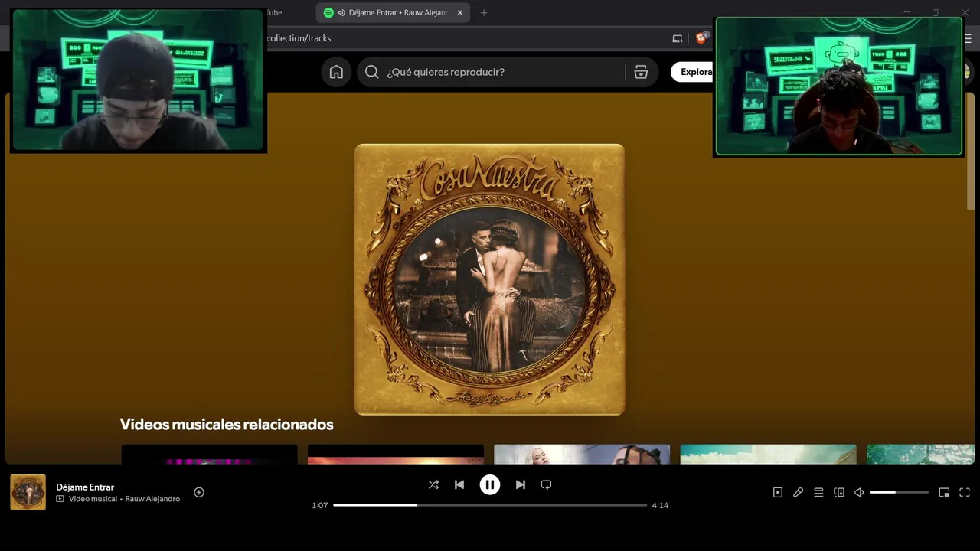Screen dimensions: 980x551
Task: Click the Videos musicales relacionados heading
Action: (x=227, y=424)
